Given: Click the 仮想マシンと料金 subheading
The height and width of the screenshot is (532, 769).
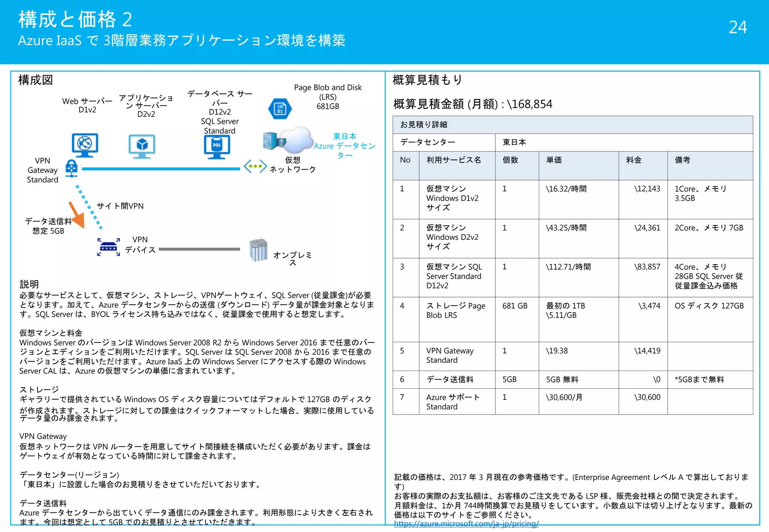Looking at the screenshot, I should tap(51, 333).
